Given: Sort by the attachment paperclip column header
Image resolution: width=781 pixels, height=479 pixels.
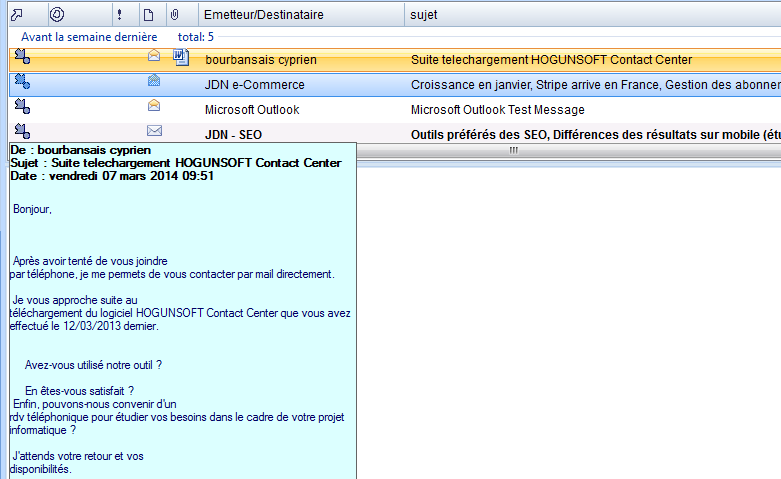Looking at the screenshot, I should click(174, 15).
